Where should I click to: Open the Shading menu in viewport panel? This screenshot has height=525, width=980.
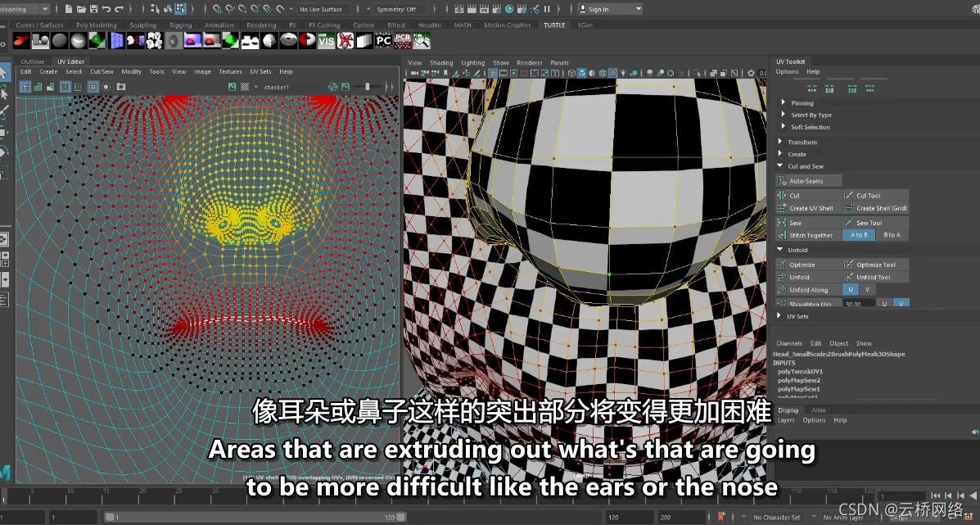tap(441, 62)
